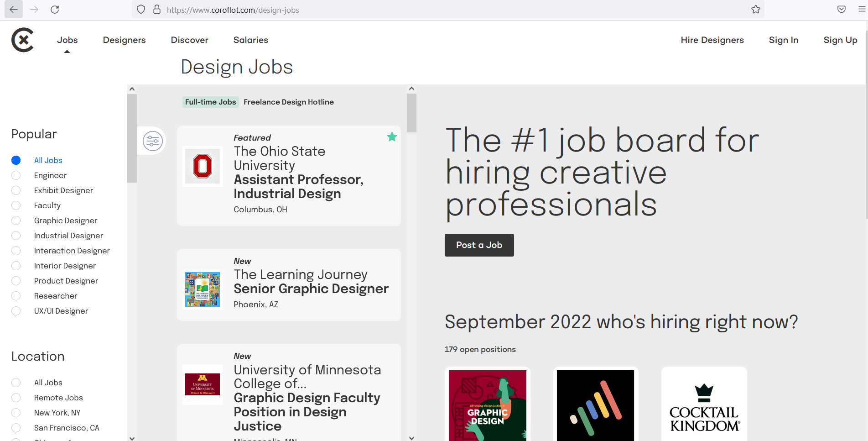The image size is (868, 441).
Task: Click job list scrollbar down arrow
Action: click(x=411, y=438)
